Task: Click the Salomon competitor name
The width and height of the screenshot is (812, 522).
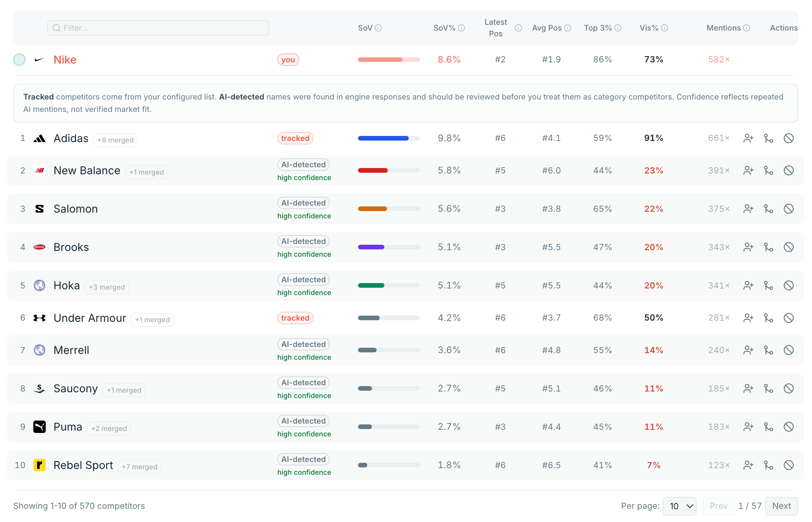Action: pyautogui.click(x=76, y=209)
